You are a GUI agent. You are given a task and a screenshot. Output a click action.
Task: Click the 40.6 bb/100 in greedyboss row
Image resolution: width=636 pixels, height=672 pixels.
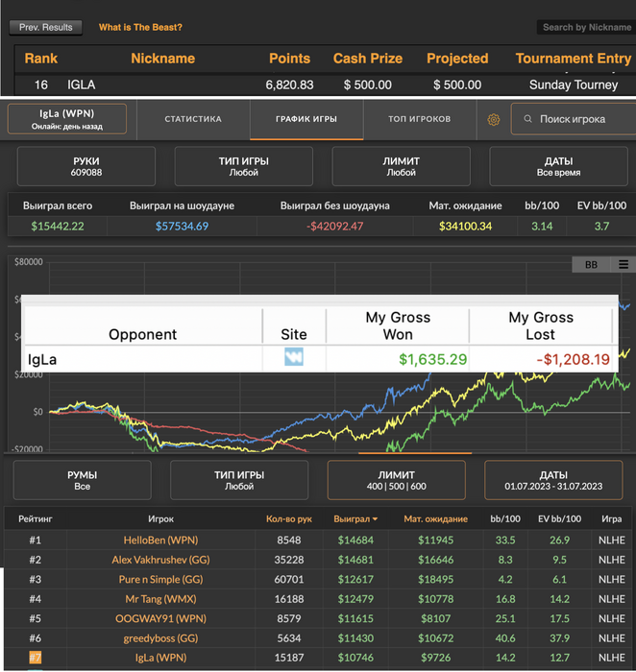505,638
